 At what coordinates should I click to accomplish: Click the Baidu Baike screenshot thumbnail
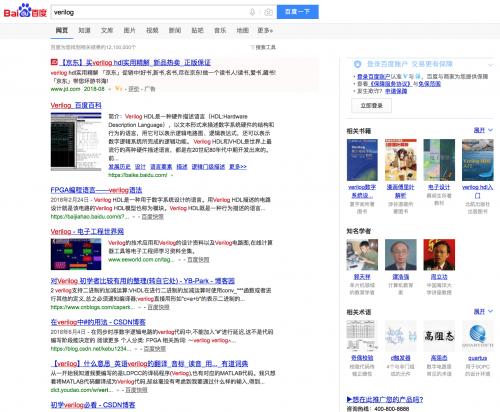[x=76, y=142]
